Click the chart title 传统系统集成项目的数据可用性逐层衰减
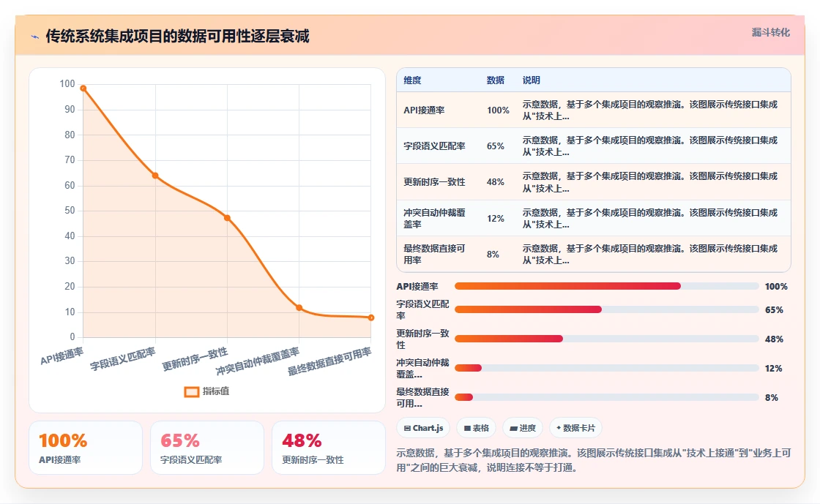The image size is (820, 504). pyautogui.click(x=177, y=36)
